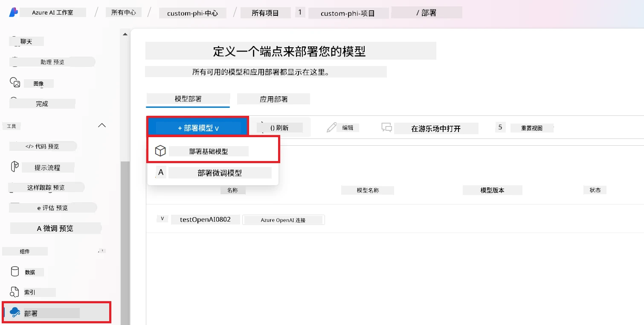
Task: Click the 编辑 button label
Action: click(x=348, y=127)
